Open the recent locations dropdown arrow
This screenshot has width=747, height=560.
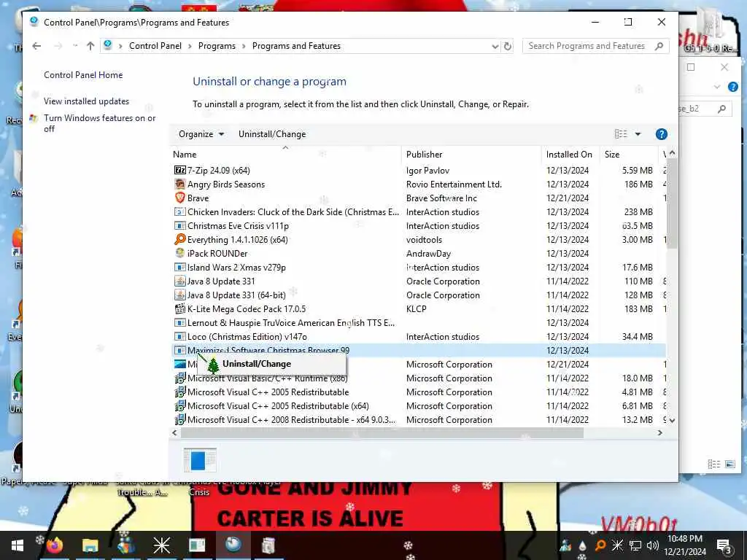pos(75,46)
